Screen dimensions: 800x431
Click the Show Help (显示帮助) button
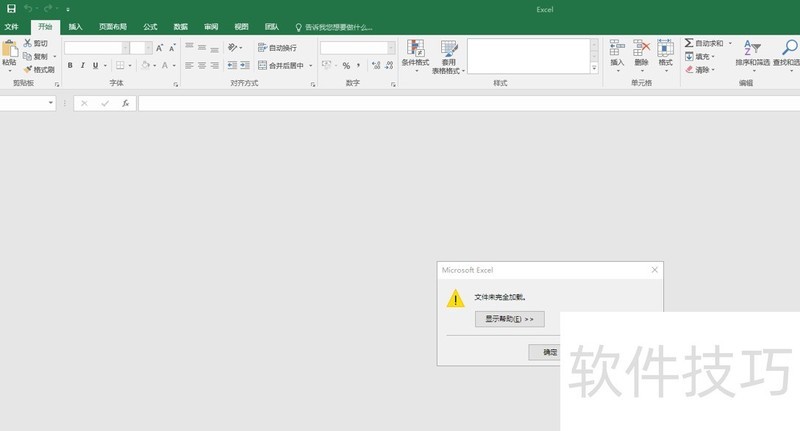509,319
